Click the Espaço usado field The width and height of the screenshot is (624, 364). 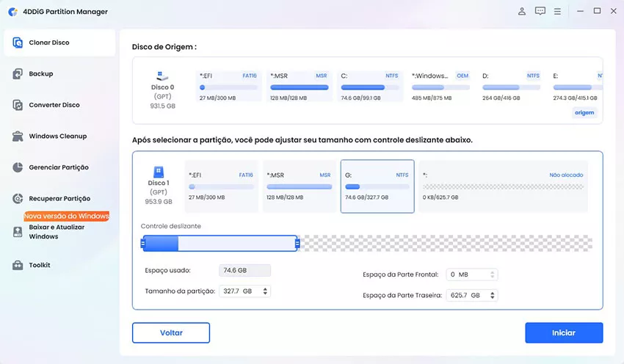[244, 271]
